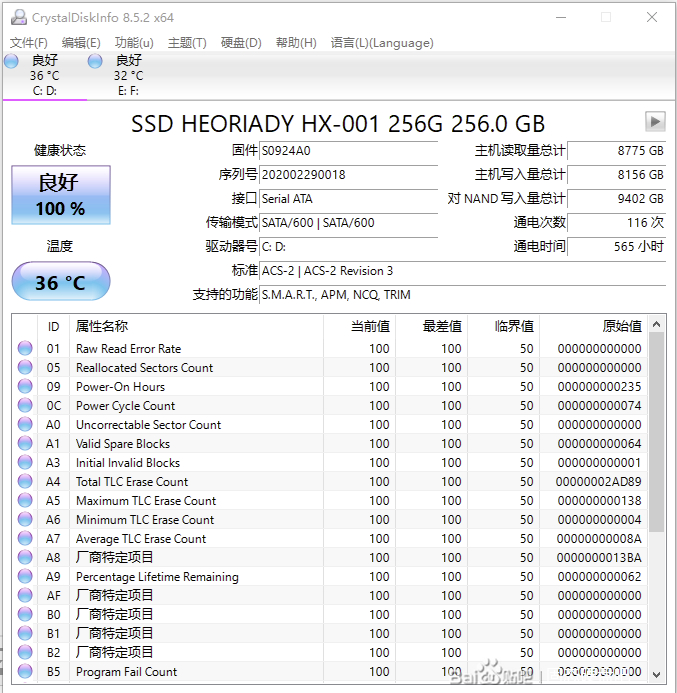Click the 当前值 column header

tap(360, 327)
